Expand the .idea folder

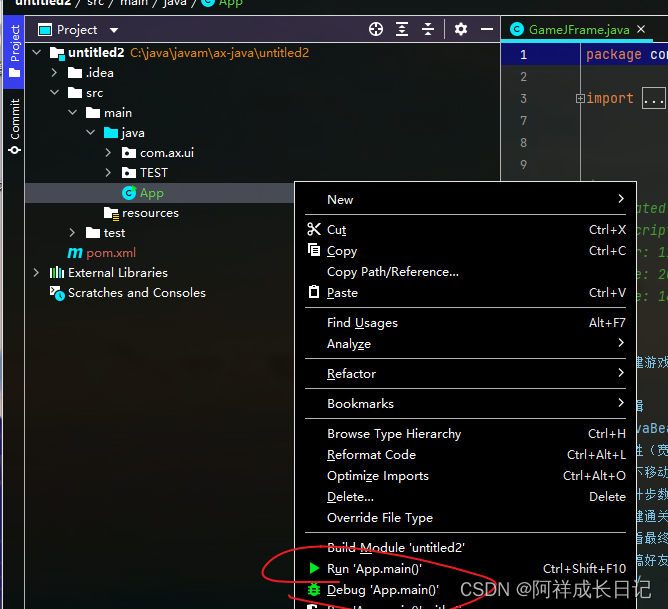click(54, 73)
